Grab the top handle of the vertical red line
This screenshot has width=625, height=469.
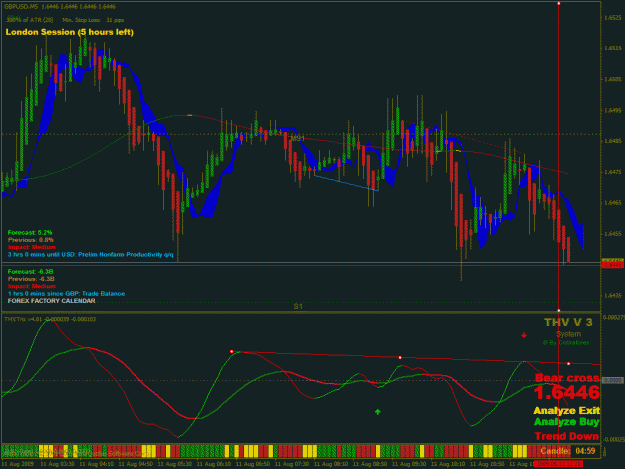(x=558, y=3)
